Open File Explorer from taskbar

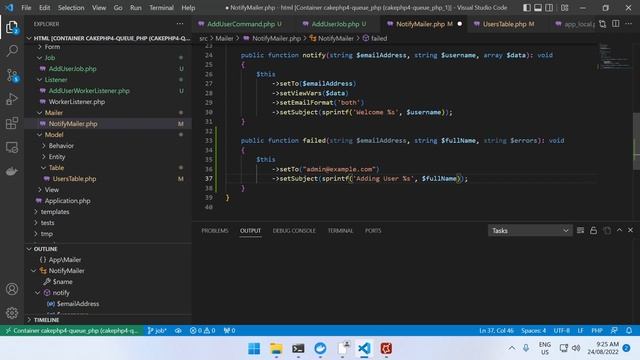276,349
